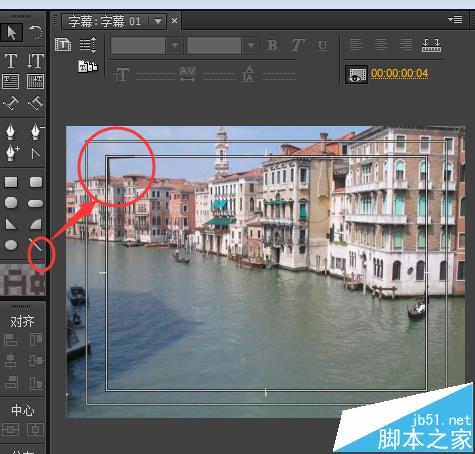The width and height of the screenshot is (475, 454).
Task: Set left text alignment
Action: pos(356,44)
